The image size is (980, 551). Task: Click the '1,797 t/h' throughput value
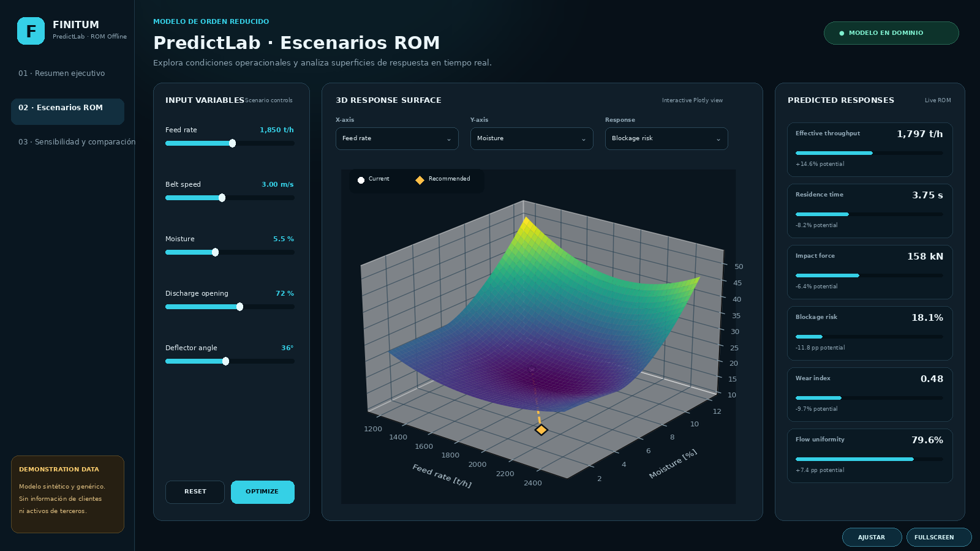(x=920, y=134)
